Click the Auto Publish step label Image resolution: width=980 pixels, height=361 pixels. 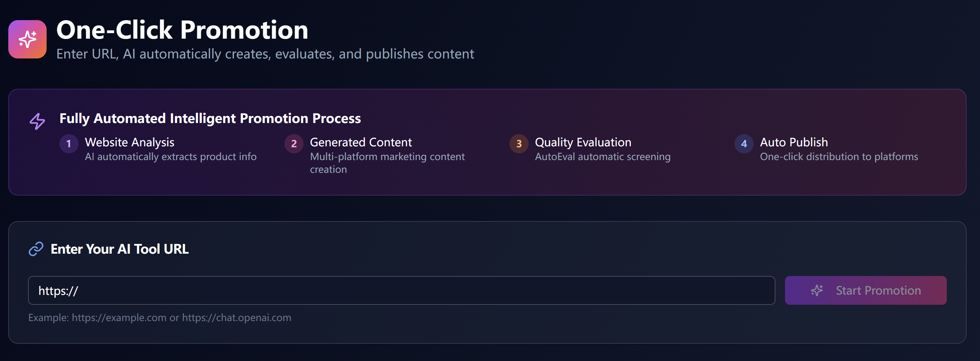point(794,142)
